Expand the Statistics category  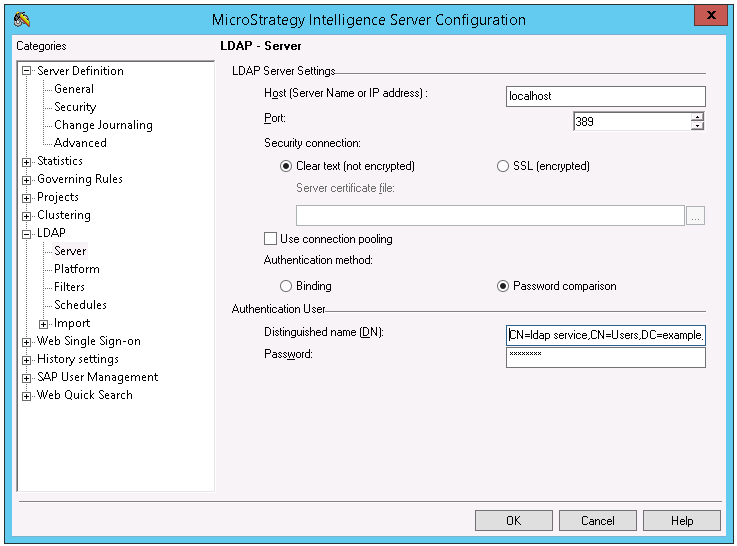click(x=27, y=162)
